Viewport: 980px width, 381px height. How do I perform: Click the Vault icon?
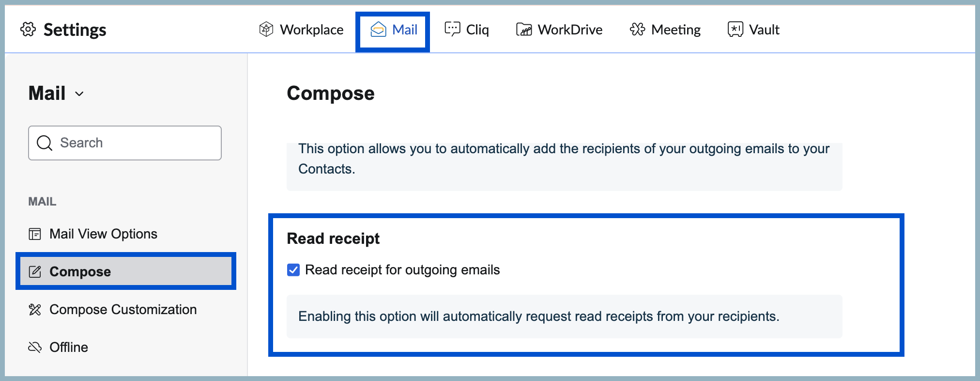735,30
